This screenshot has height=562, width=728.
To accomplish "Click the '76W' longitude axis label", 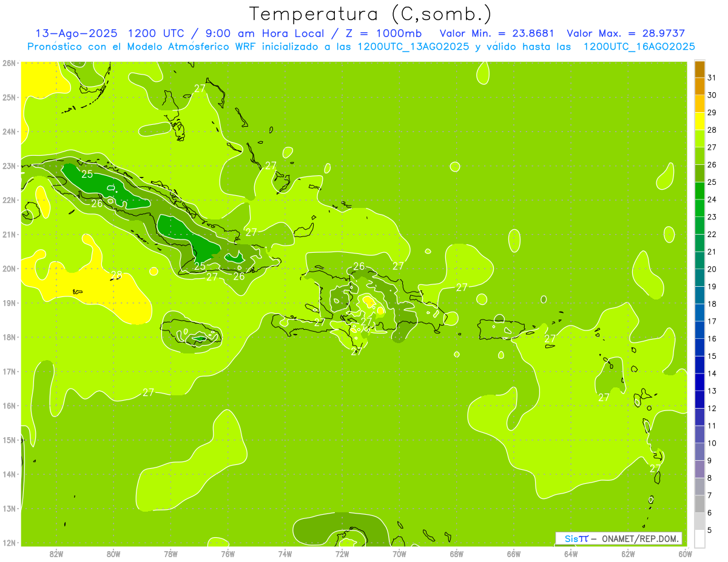I will (x=227, y=554).
